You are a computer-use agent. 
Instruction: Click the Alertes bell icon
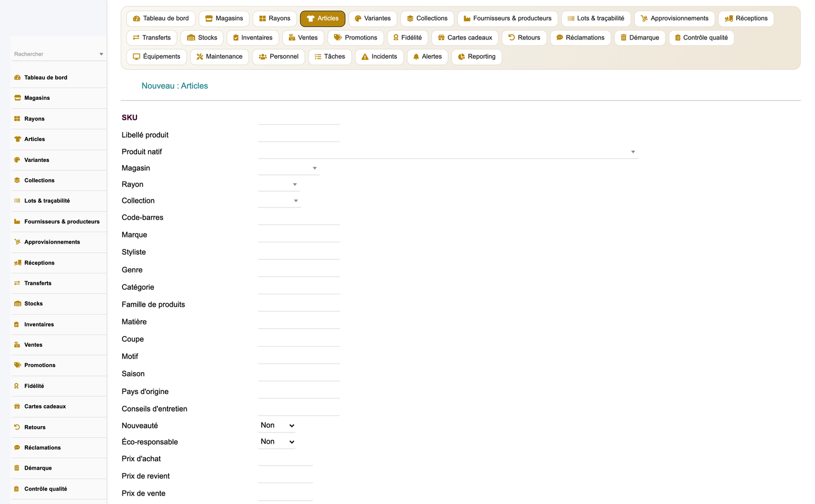[x=416, y=57]
